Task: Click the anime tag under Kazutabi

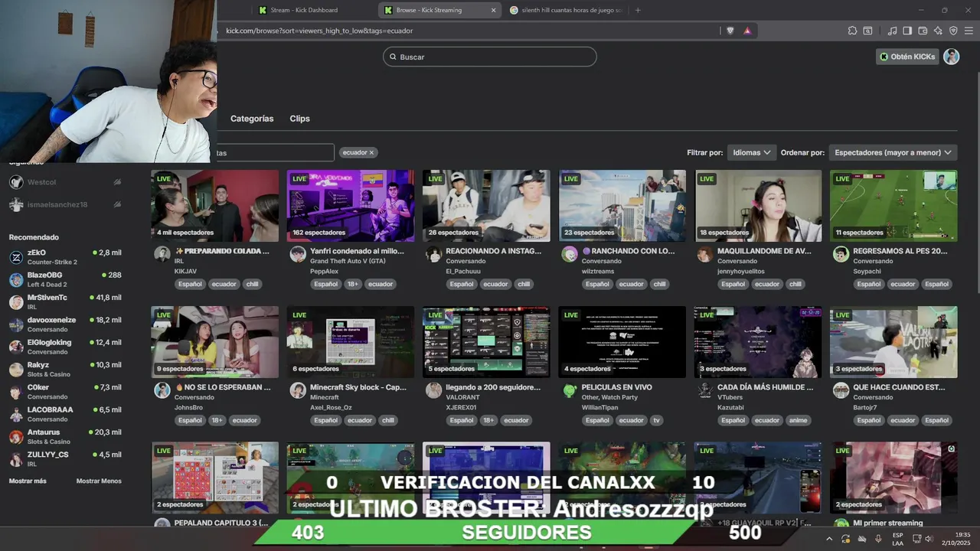Action: click(x=798, y=420)
